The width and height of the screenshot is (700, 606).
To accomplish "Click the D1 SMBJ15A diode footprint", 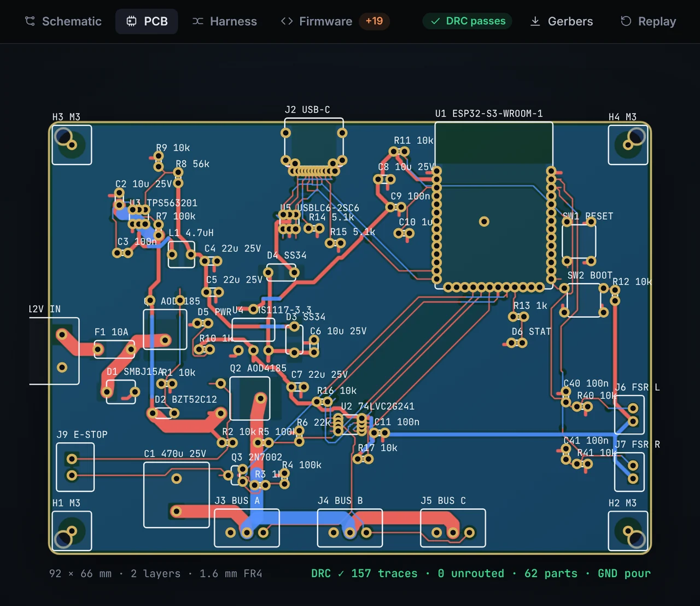I will coord(121,392).
